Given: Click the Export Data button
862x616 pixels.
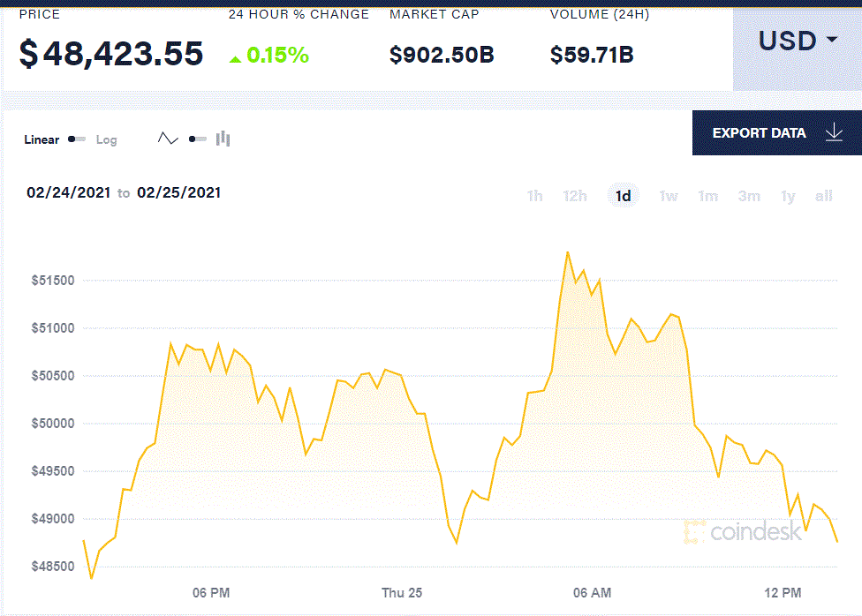Looking at the screenshot, I should click(760, 132).
